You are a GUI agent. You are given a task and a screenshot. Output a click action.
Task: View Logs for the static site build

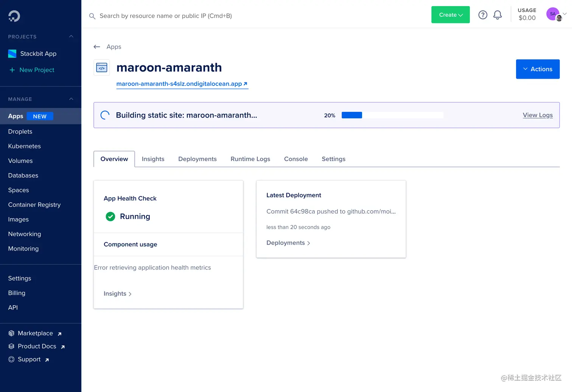click(x=538, y=115)
